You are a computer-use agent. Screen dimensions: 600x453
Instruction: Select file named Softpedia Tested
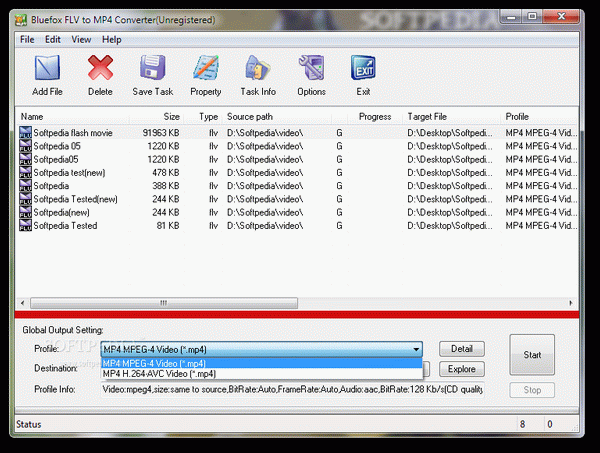65,226
